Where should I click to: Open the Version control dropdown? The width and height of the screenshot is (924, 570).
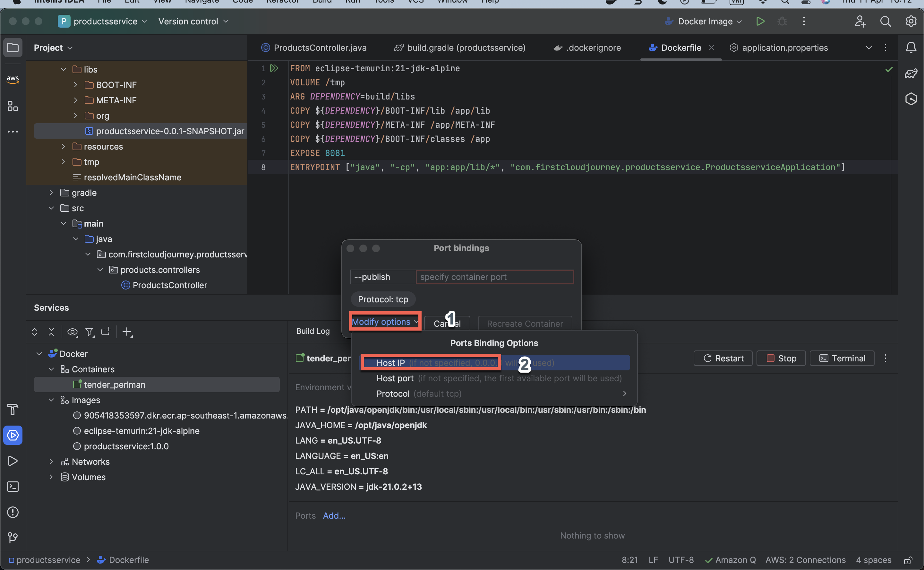click(193, 22)
